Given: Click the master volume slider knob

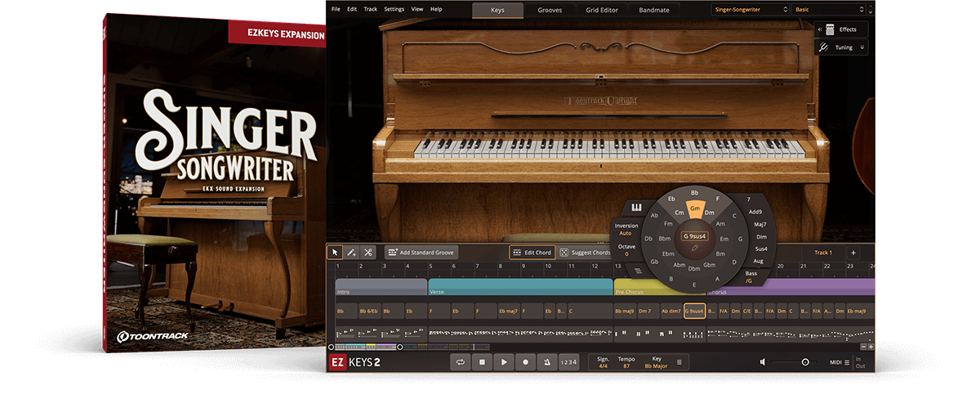Looking at the screenshot, I should click(x=805, y=362).
